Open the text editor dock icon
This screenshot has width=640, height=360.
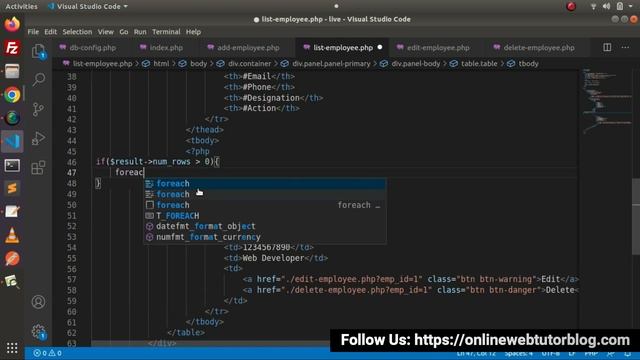click(12, 211)
